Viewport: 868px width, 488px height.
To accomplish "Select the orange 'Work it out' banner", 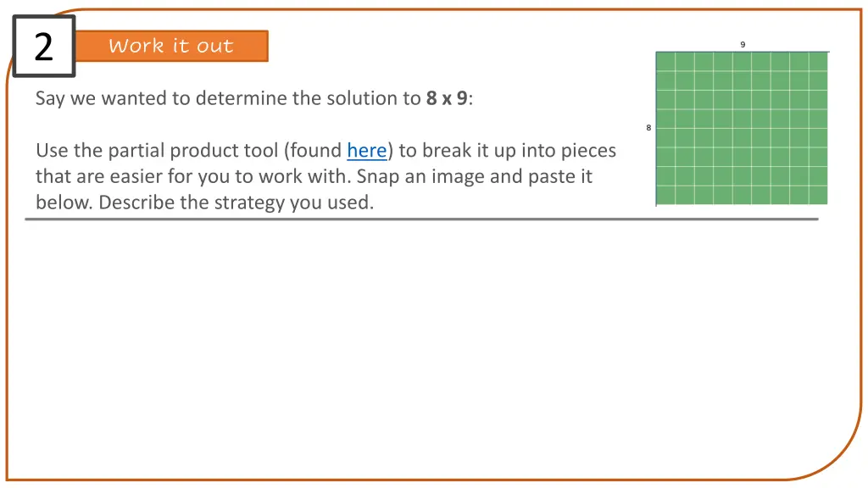I will [x=171, y=46].
